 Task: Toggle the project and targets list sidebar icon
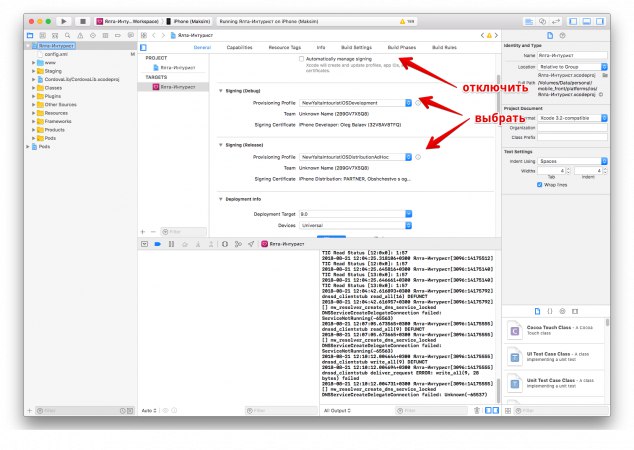[x=143, y=48]
